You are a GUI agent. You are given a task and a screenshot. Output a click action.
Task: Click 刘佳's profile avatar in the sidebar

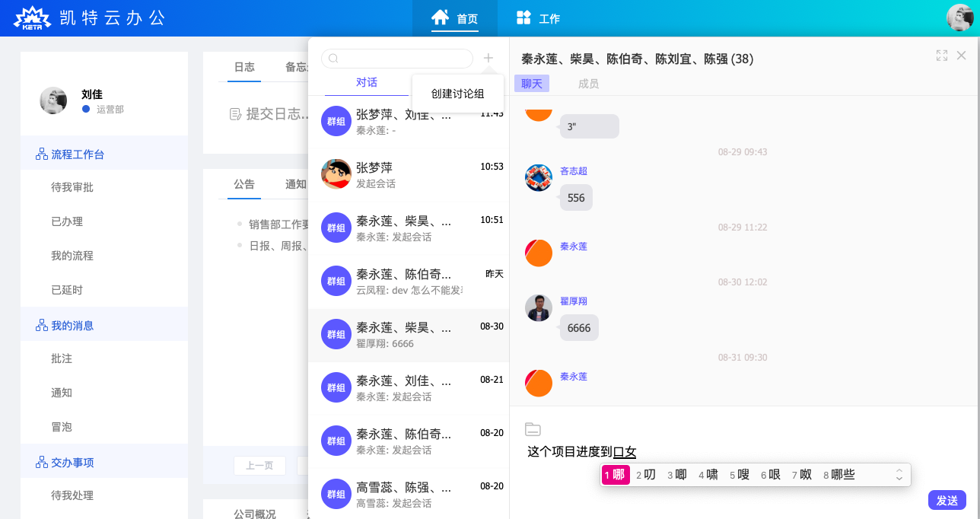pyautogui.click(x=53, y=100)
